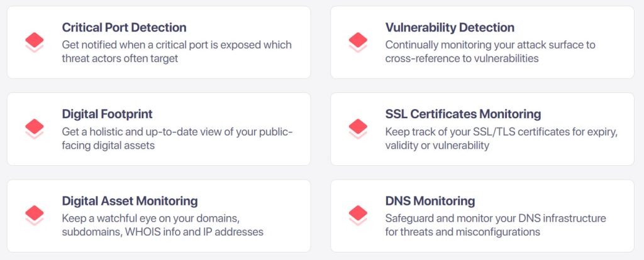
Task: Click 'threat actors often target' text line
Action: (x=120, y=58)
